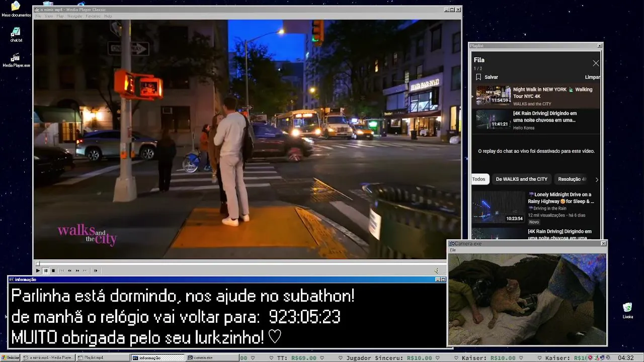Close the Fila queue panel with X
Screen dimensions: 644x362
coord(596,63)
